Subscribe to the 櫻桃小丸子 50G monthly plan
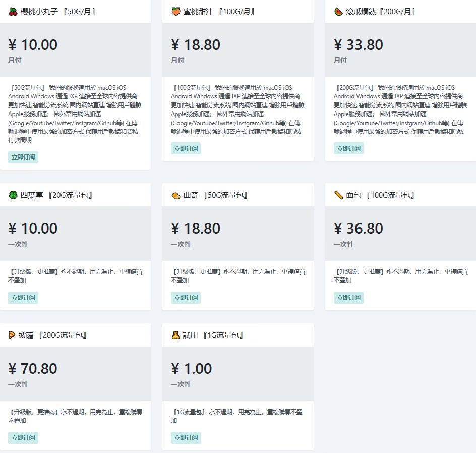The height and width of the screenshot is (453, 476). tap(23, 157)
